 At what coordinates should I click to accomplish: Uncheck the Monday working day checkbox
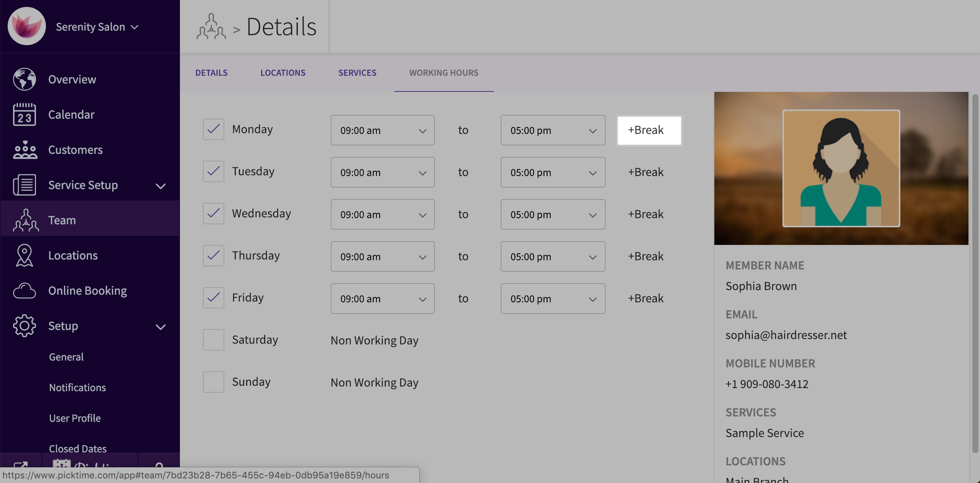click(213, 129)
